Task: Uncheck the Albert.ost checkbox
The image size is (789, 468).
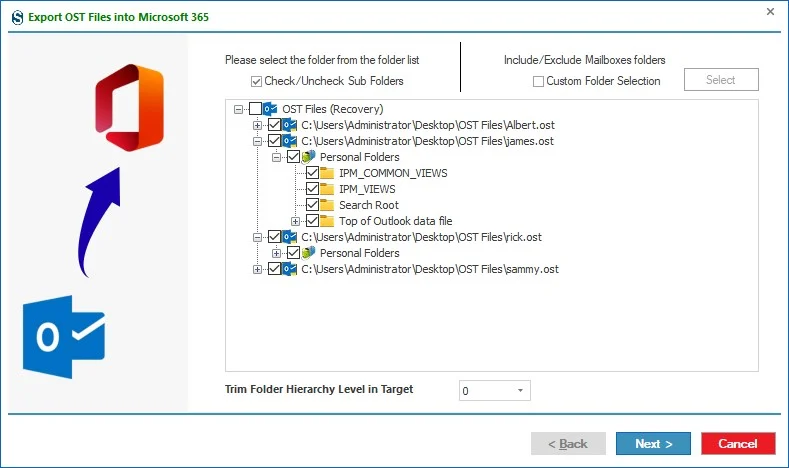Action: [274, 125]
